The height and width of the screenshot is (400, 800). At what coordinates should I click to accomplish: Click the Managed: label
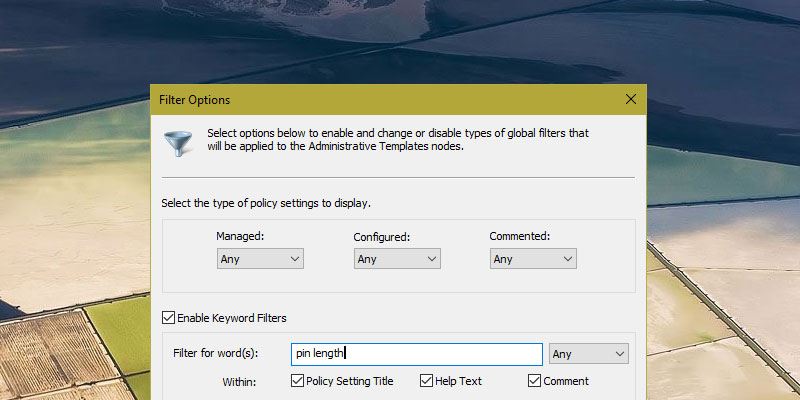(x=240, y=237)
